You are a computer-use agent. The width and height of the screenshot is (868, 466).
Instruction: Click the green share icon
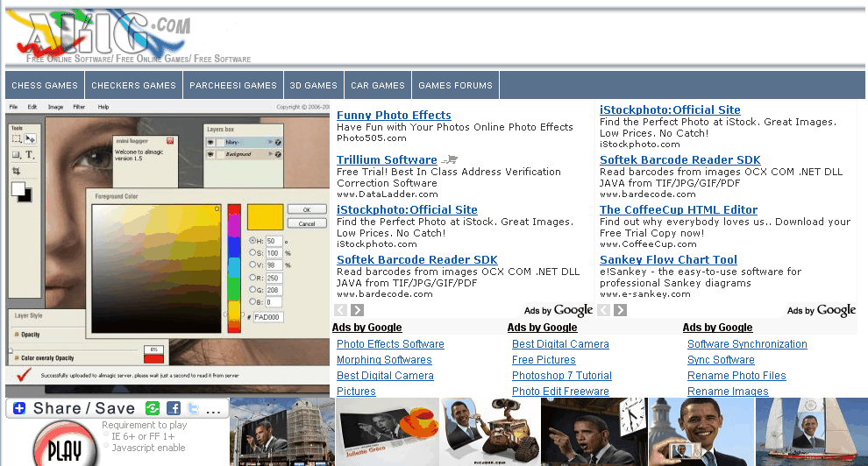153,408
